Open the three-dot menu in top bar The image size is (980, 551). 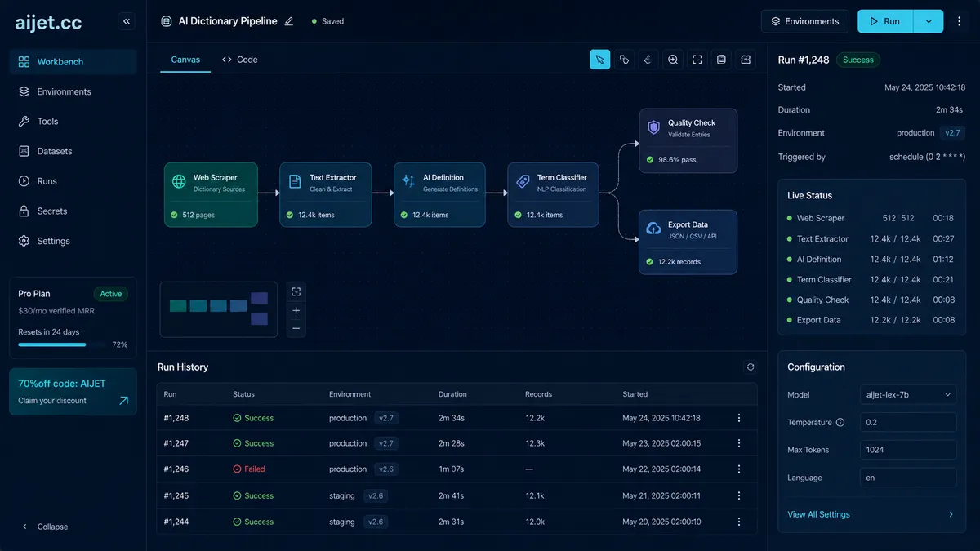pyautogui.click(x=960, y=21)
